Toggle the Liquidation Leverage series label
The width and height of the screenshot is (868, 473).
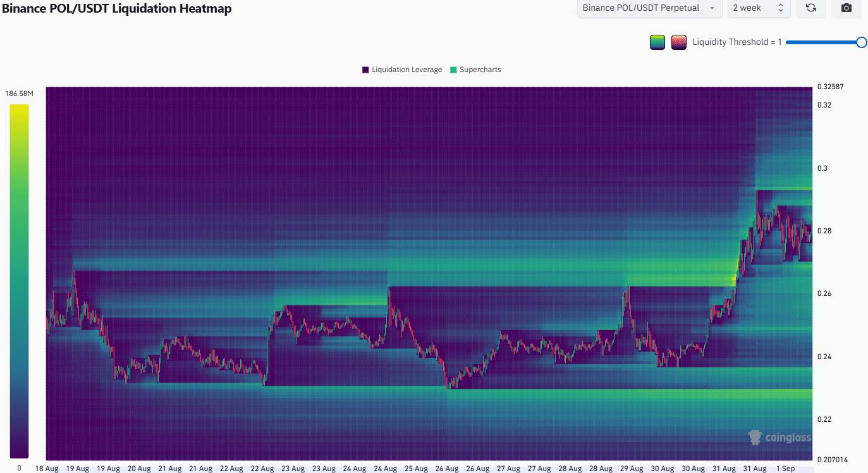(406, 70)
